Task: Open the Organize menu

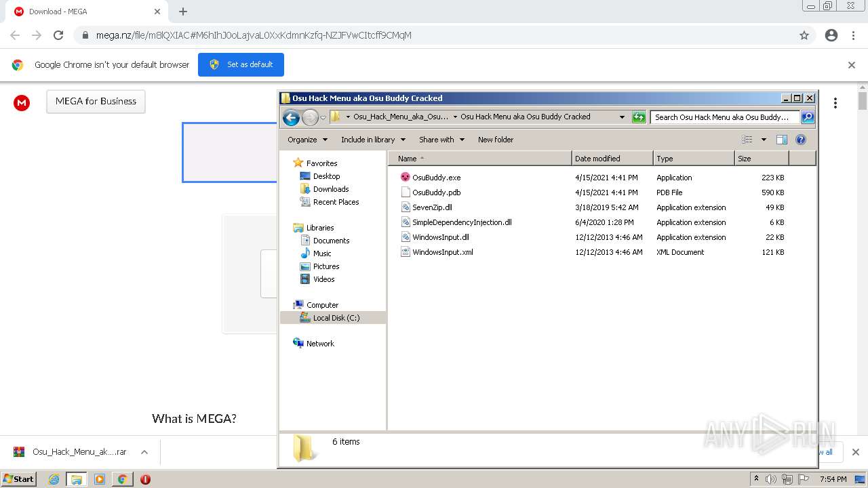Action: 307,140
